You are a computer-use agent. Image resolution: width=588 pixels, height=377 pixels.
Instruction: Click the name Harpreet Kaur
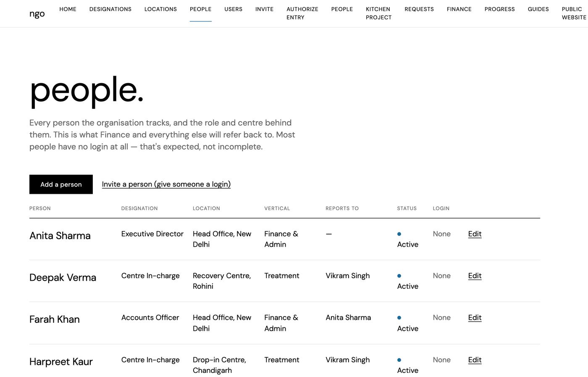(61, 362)
